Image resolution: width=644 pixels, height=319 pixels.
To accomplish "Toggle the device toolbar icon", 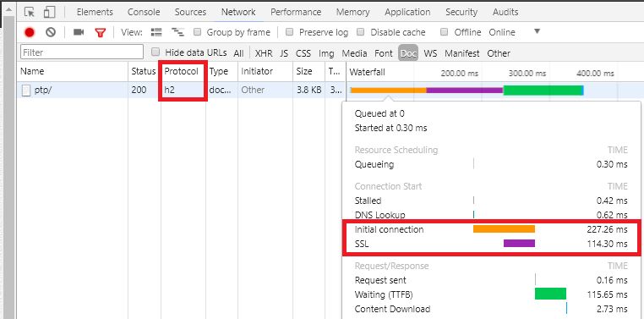I will tap(50, 12).
